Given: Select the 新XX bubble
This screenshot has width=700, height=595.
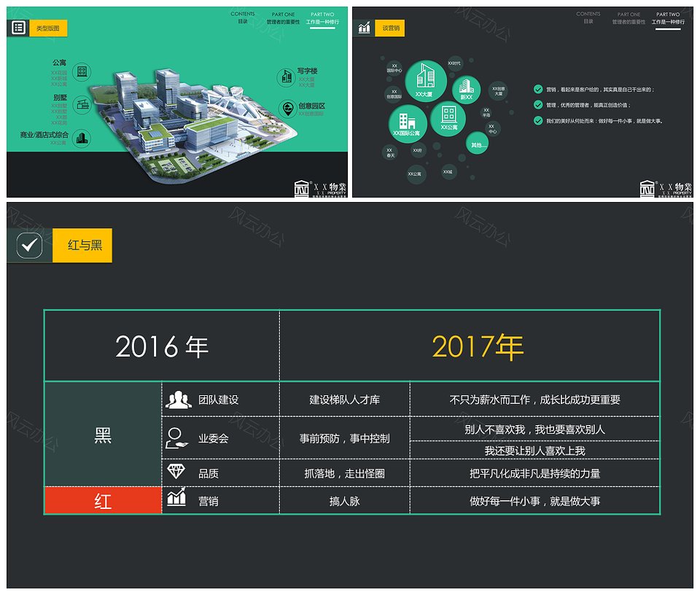Looking at the screenshot, I should pos(466,89).
